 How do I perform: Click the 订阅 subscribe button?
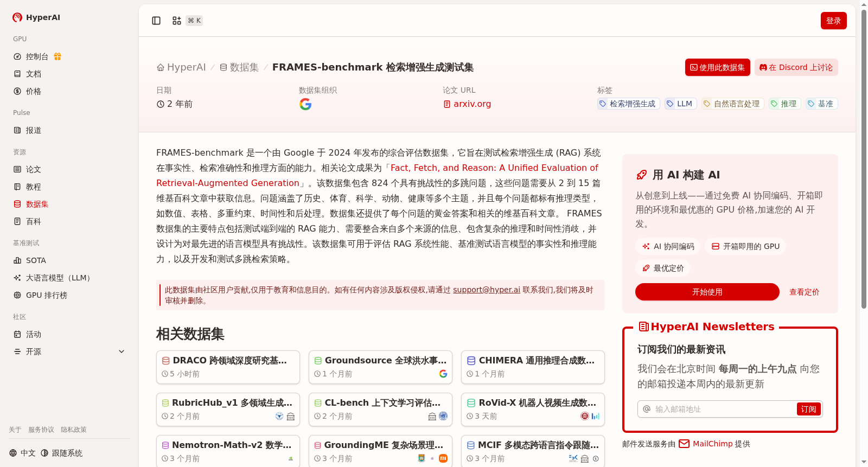[808, 409]
